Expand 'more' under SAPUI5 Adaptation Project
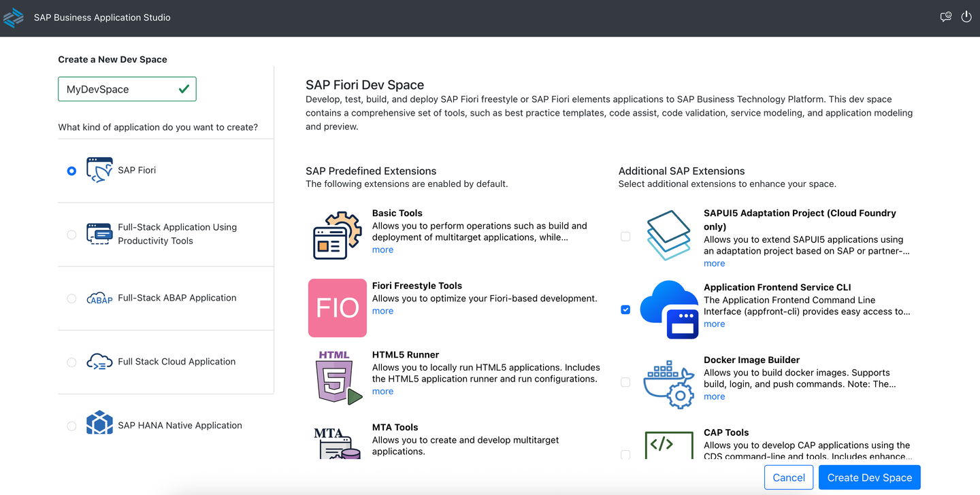980x495 pixels. [714, 263]
